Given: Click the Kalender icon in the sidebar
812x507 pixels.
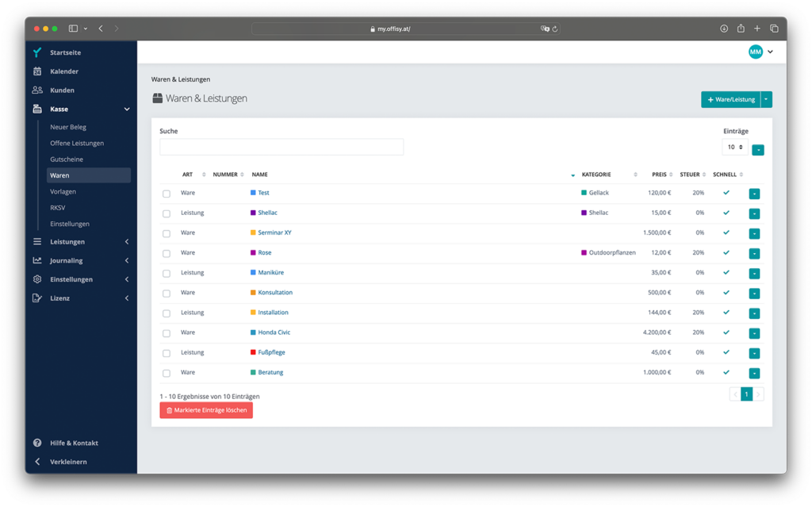Looking at the screenshot, I should (x=37, y=71).
